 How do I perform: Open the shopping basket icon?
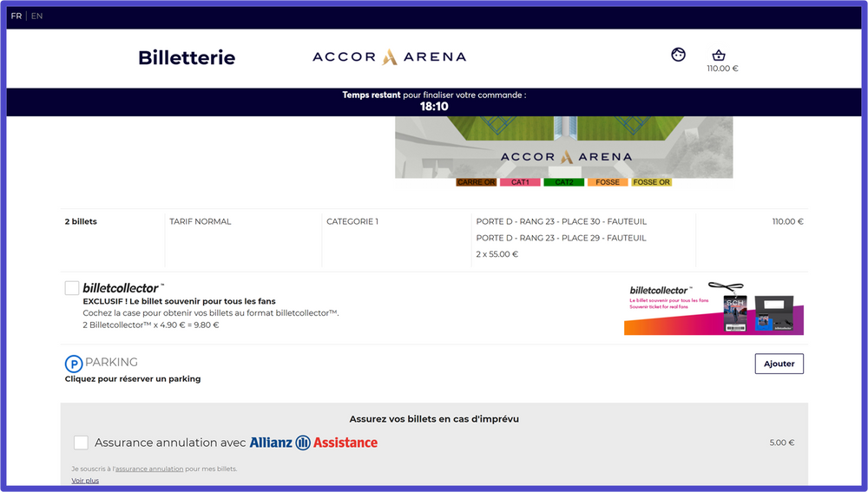pyautogui.click(x=719, y=55)
